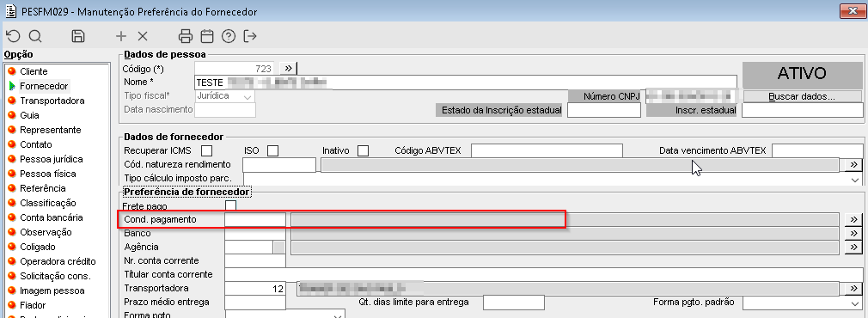The width and height of the screenshot is (868, 318).
Task: Click Qt. dias limite para entrega input
Action: [514, 303]
